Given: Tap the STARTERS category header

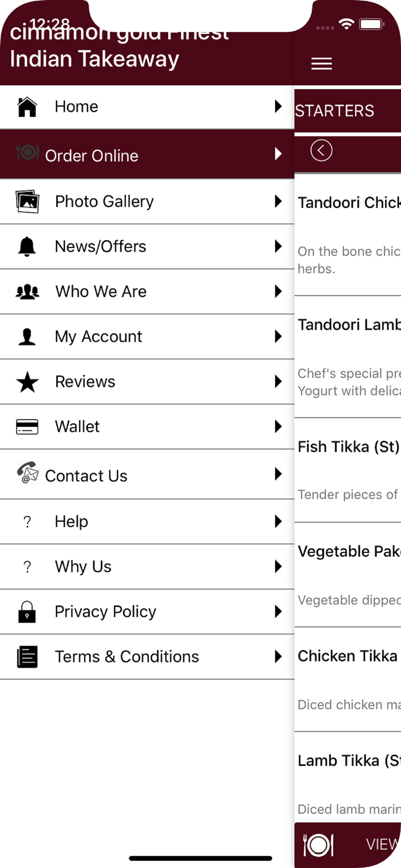Looking at the screenshot, I should pyautogui.click(x=335, y=111).
